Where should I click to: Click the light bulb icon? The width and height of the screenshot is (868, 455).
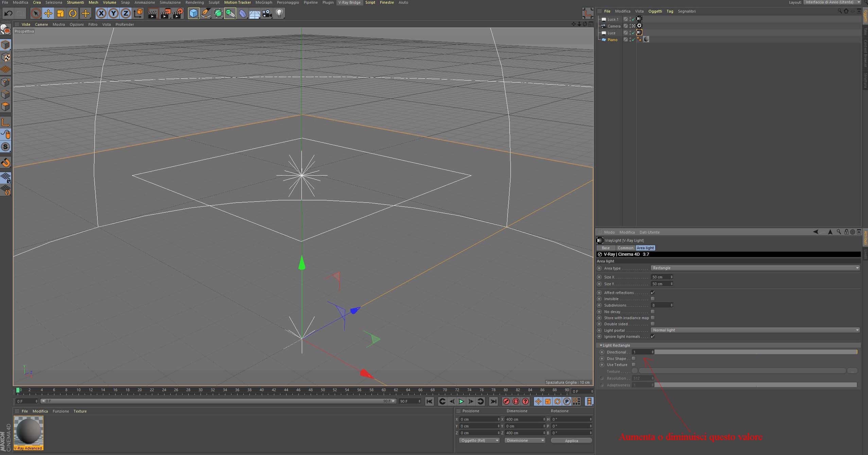(279, 14)
